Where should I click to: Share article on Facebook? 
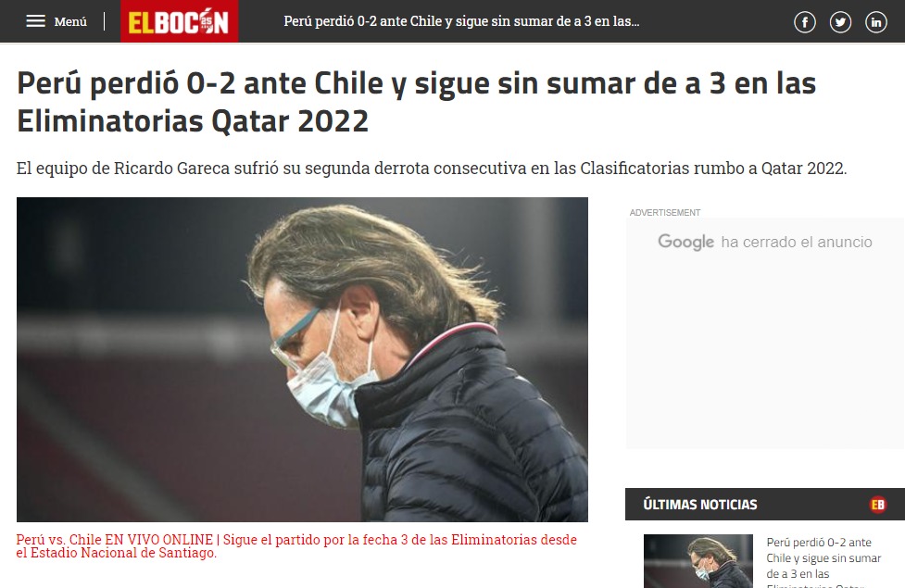pyautogui.click(x=805, y=22)
